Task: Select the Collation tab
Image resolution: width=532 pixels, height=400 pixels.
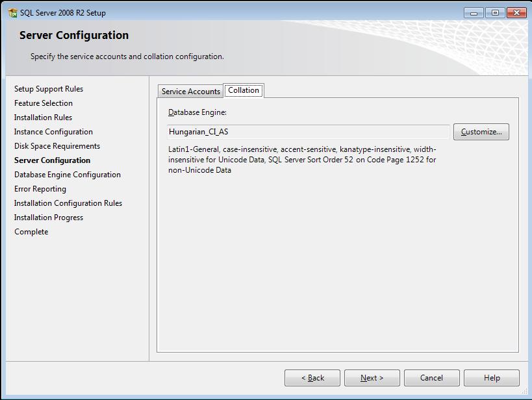Action: pyautogui.click(x=244, y=90)
